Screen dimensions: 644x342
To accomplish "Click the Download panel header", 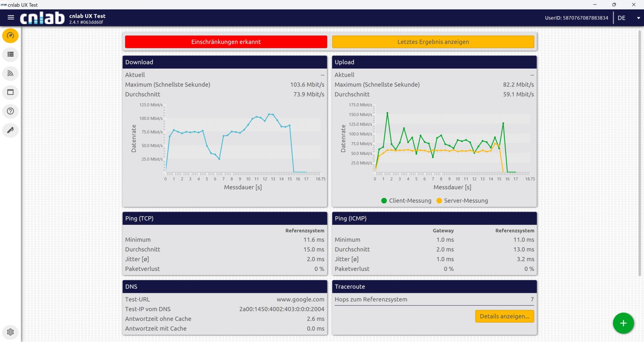I will pos(225,62).
